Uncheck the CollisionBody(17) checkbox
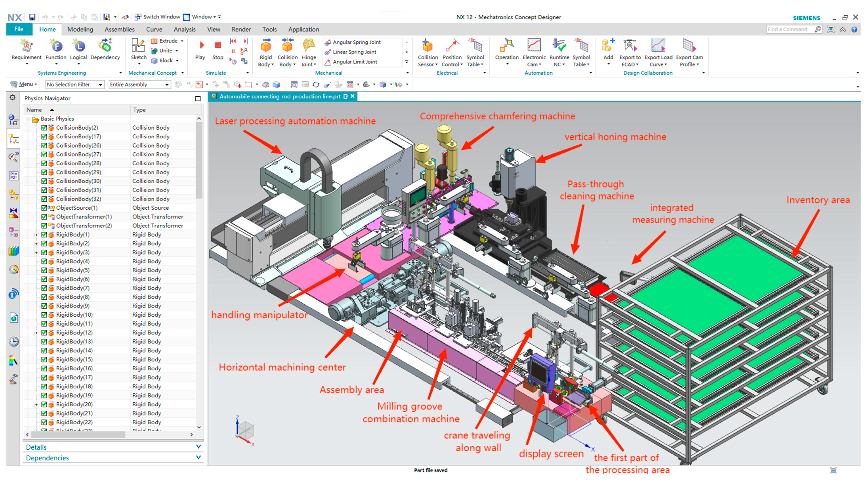The image size is (868, 482). 44,137
